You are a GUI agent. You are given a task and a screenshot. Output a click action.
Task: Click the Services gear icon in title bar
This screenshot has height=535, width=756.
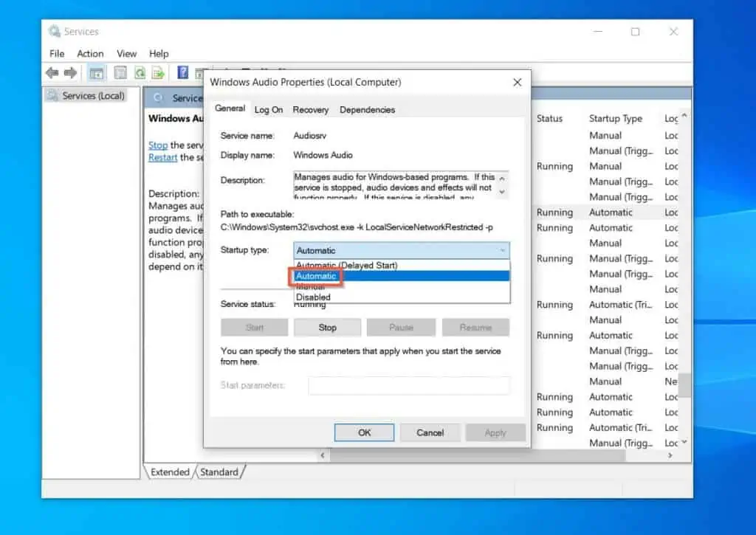[x=54, y=31]
